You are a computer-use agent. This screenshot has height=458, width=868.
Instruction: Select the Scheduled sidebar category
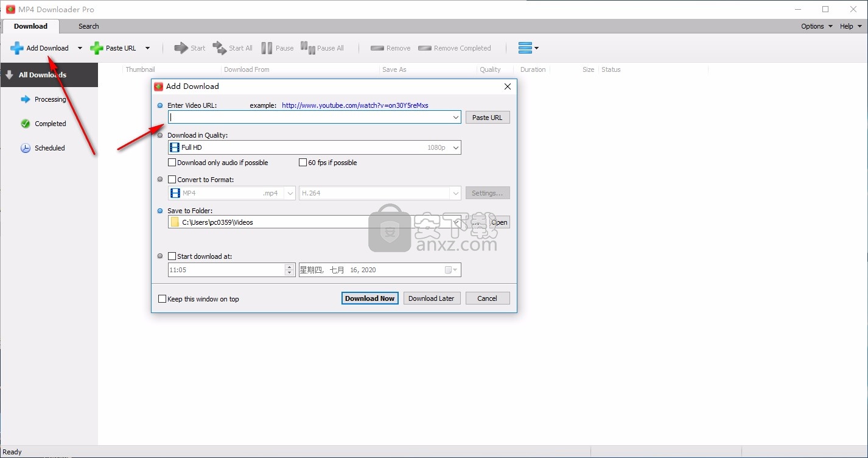pos(49,148)
